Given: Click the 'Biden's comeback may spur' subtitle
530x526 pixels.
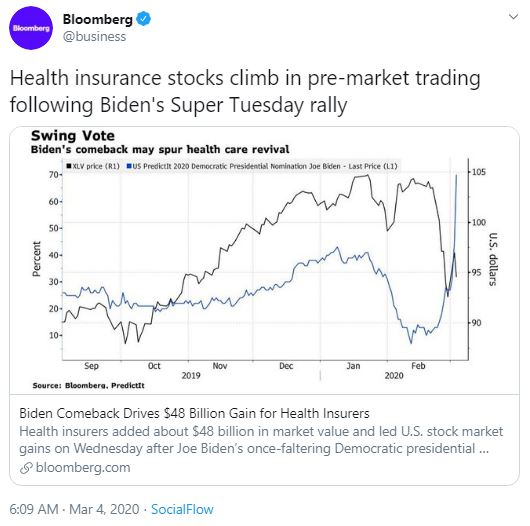Looking at the screenshot, I should click(x=160, y=149).
